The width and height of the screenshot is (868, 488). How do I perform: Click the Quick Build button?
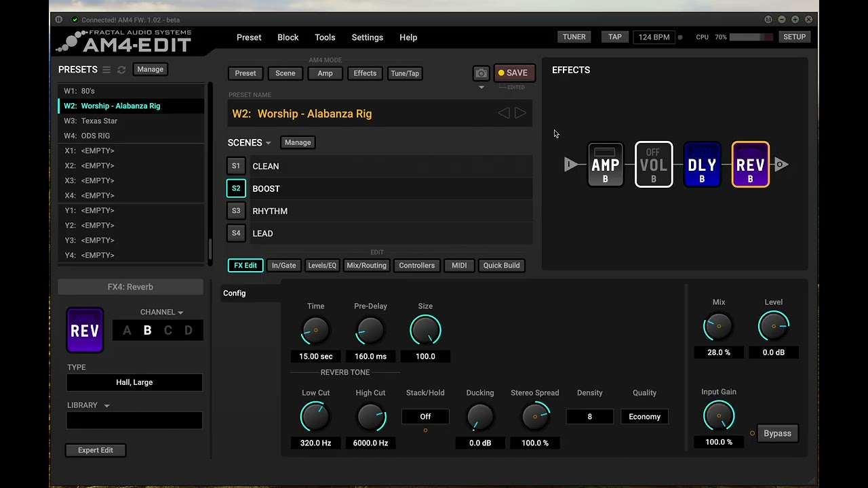[501, 266]
